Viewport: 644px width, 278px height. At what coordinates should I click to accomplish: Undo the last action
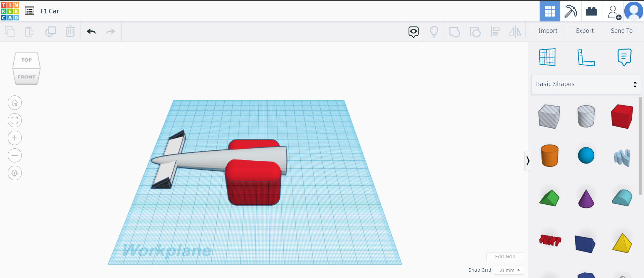pyautogui.click(x=91, y=31)
